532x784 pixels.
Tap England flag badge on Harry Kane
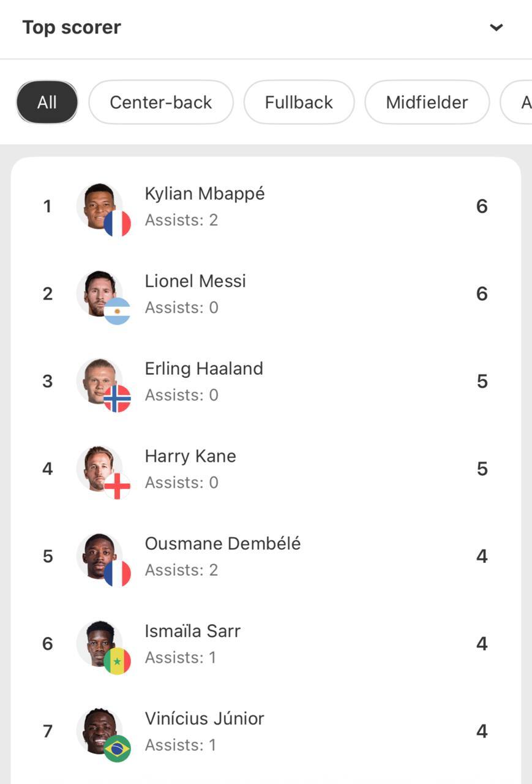pos(117,486)
